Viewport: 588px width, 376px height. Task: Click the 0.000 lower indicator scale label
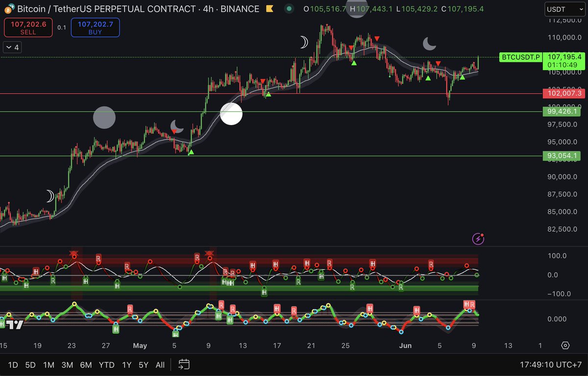(557, 319)
